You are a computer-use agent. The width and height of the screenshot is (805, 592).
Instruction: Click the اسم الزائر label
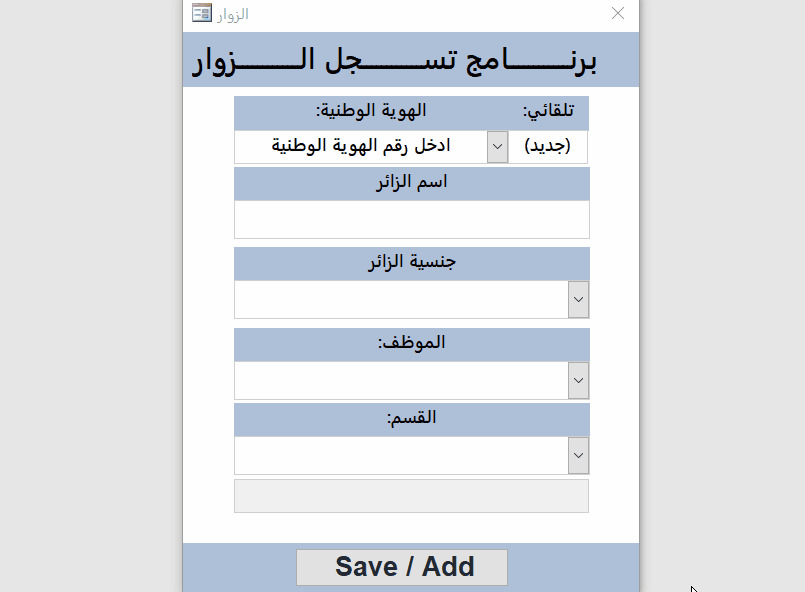tap(411, 183)
